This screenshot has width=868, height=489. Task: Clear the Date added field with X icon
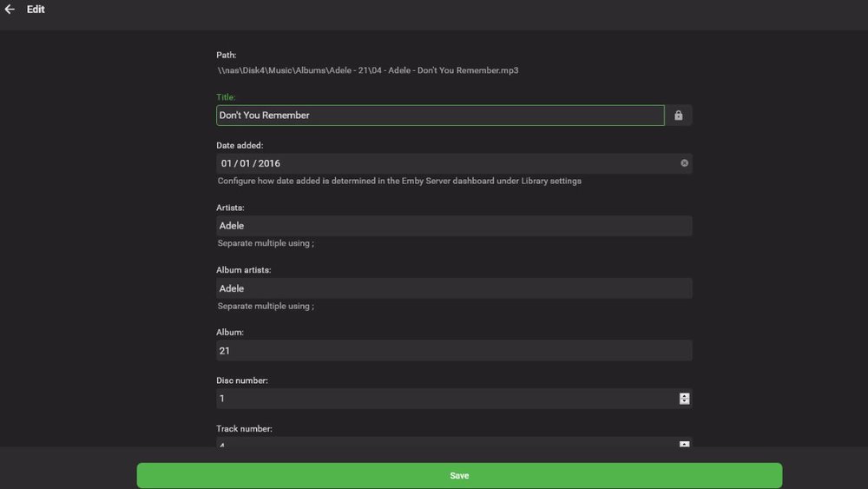click(684, 163)
